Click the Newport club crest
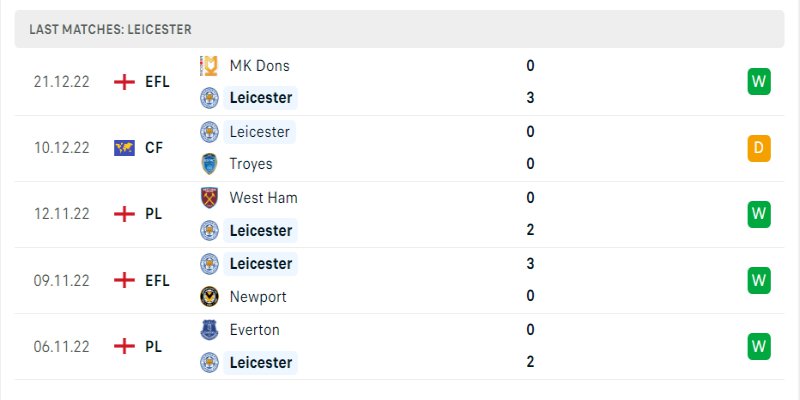The image size is (800, 400). [209, 296]
